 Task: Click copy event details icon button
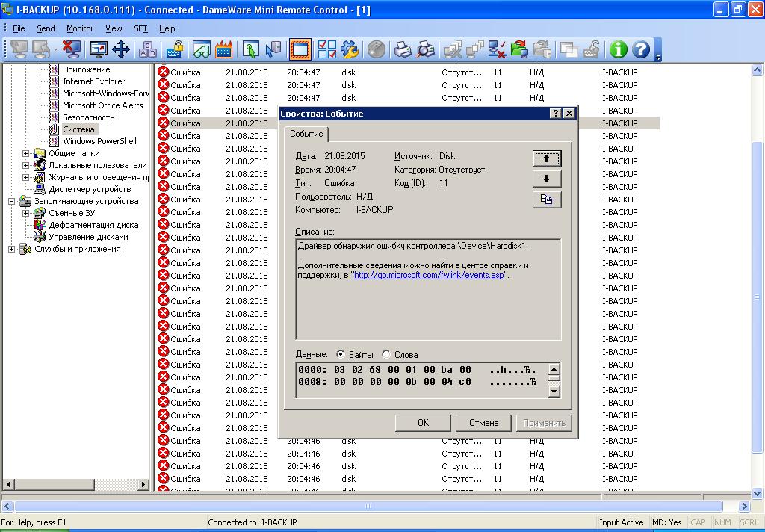point(546,199)
